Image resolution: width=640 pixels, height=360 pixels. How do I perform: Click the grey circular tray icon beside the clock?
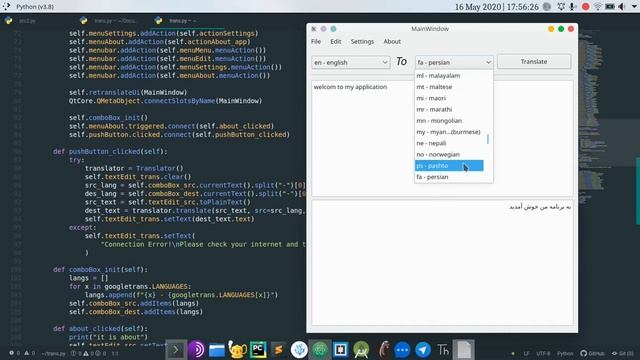point(547,7)
